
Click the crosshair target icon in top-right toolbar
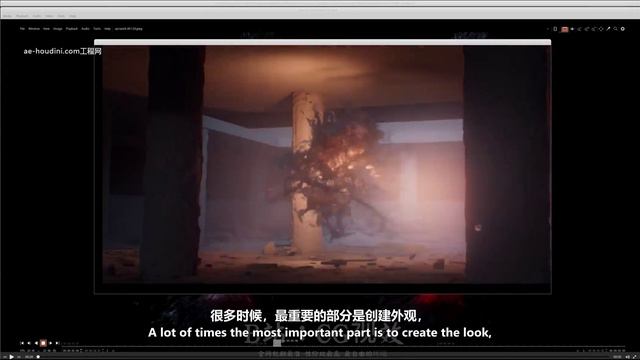[x=601, y=29]
